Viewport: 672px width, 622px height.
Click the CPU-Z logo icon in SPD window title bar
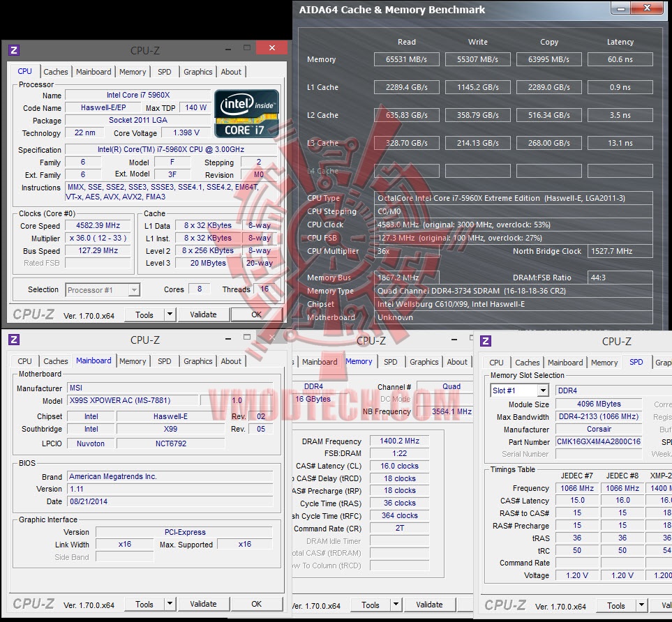point(486,341)
